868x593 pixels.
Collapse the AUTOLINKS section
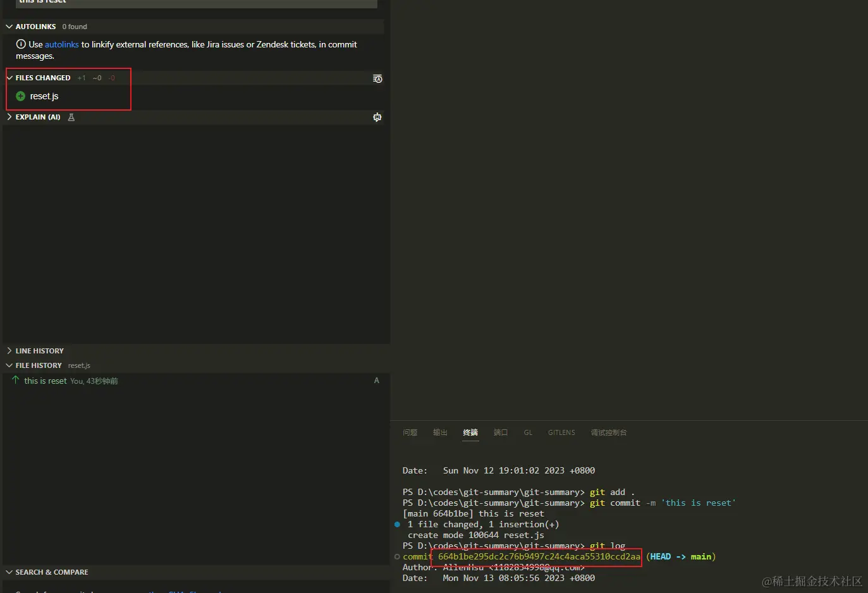point(9,27)
